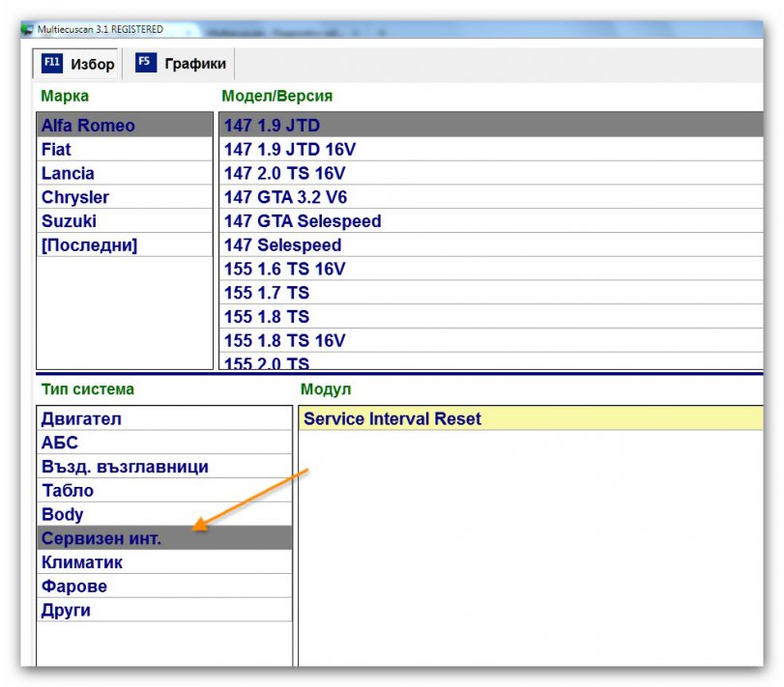Open the [Последни] recent entries item

[89, 245]
